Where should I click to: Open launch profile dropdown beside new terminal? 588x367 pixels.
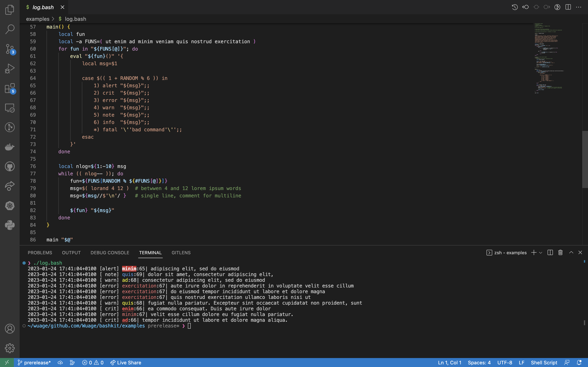(x=541, y=253)
